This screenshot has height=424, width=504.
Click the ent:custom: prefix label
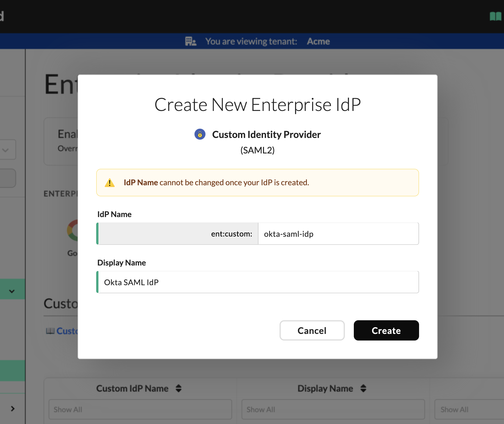click(x=231, y=234)
